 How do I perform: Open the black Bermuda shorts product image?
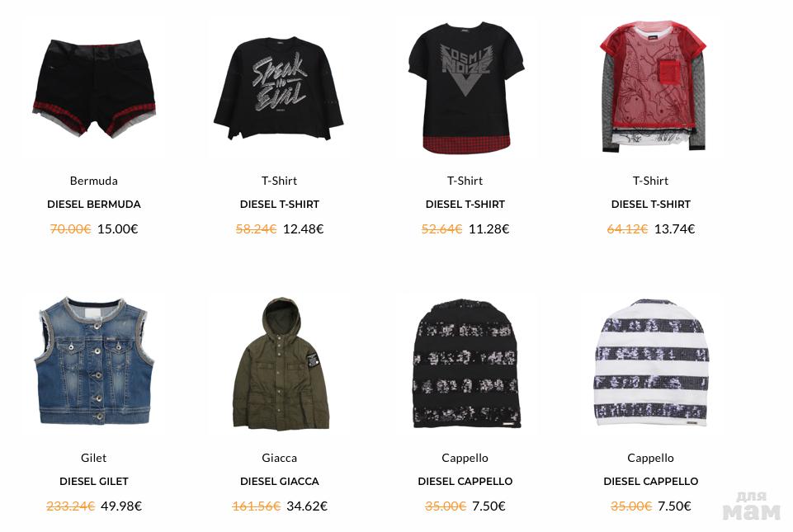tap(94, 87)
